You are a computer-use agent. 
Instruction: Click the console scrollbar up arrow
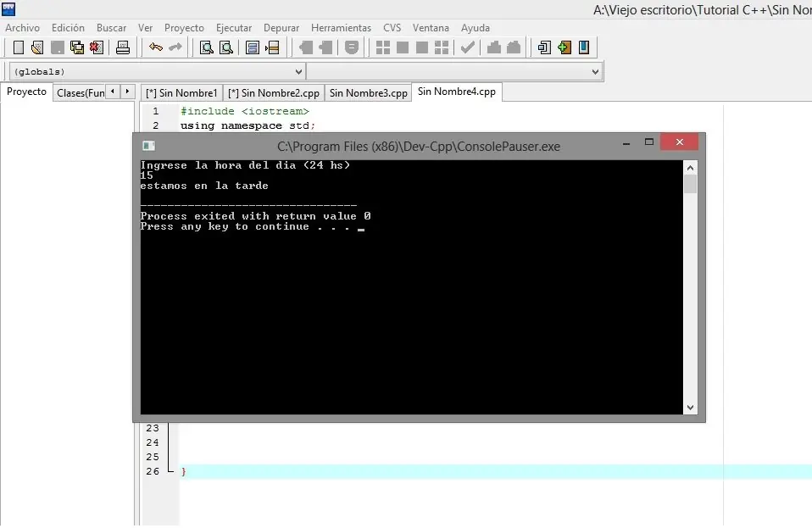690,168
